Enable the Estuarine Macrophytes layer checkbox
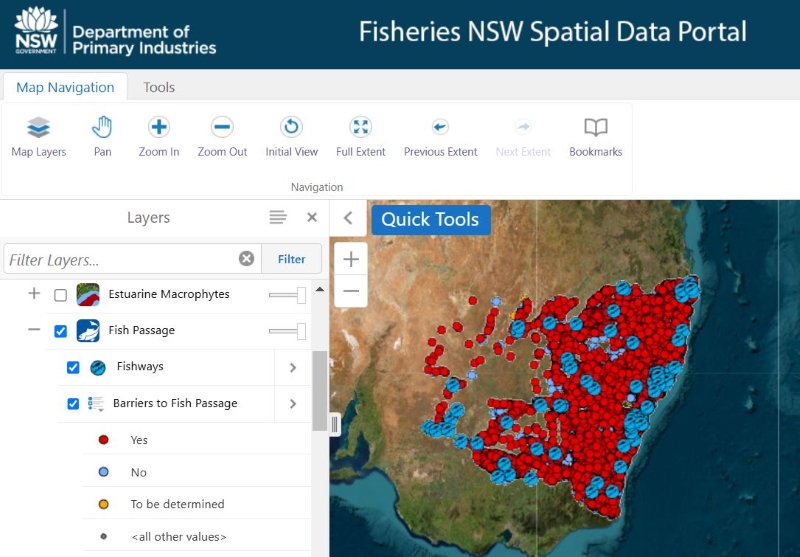 pos(60,295)
